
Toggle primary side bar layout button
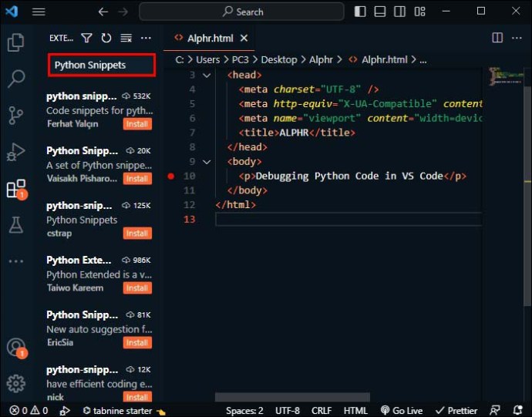pos(360,12)
